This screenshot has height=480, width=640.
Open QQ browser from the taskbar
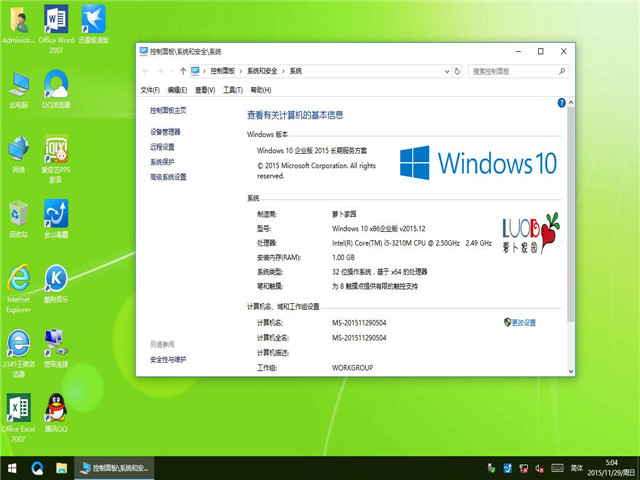37,468
